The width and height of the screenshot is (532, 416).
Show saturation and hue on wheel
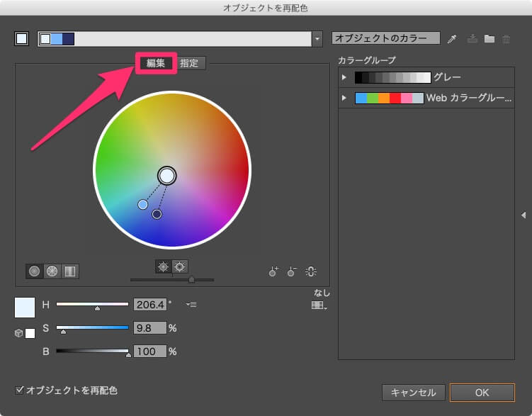[163, 266]
